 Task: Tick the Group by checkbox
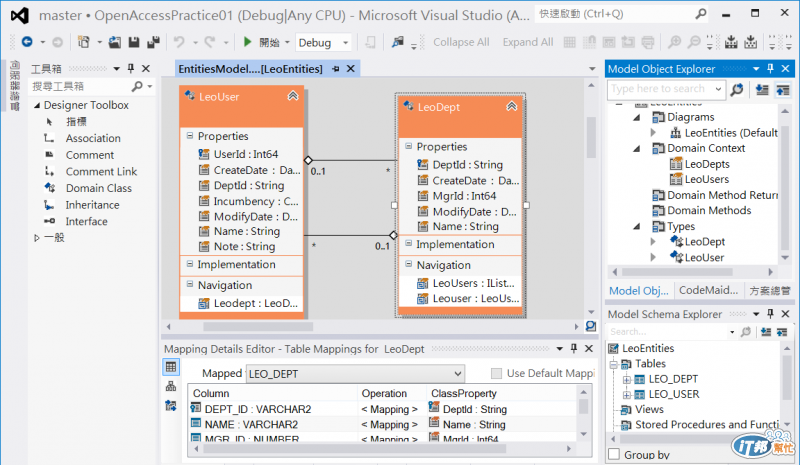click(x=614, y=454)
